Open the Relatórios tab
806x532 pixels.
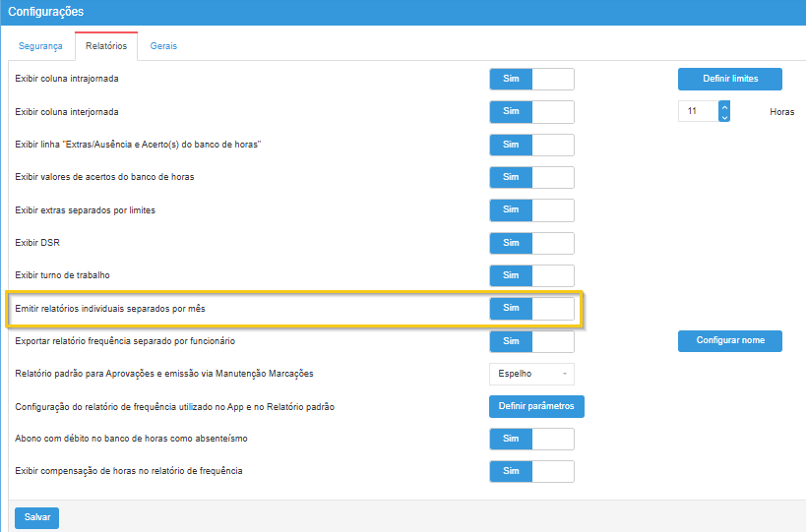tap(106, 46)
